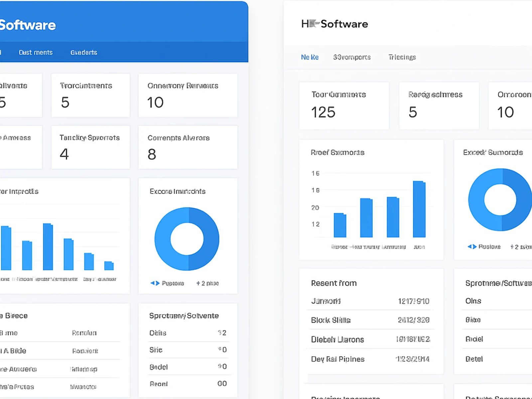Image resolution: width=532 pixels, height=399 pixels.
Task: Click the Exced Sumorads donut chart
Action: 500,199
